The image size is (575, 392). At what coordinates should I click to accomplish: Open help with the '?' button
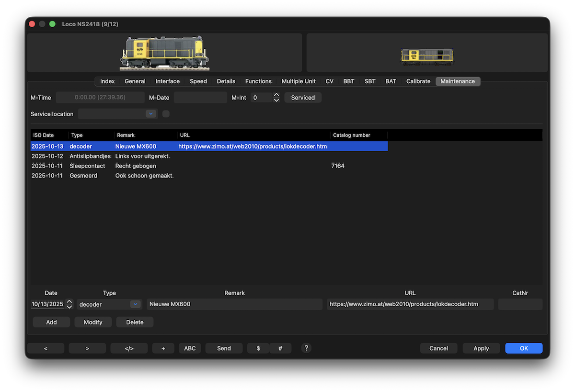[x=306, y=348]
